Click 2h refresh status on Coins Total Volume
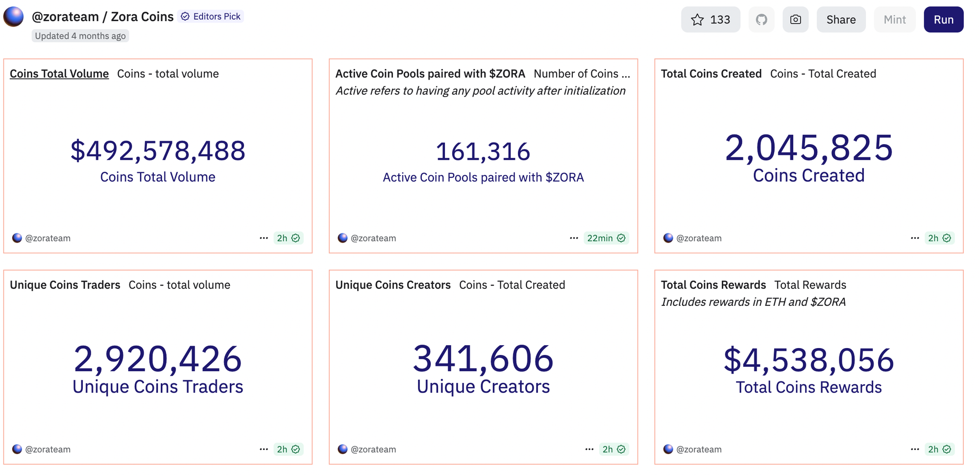Image resolution: width=980 pixels, height=476 pixels. click(x=288, y=238)
